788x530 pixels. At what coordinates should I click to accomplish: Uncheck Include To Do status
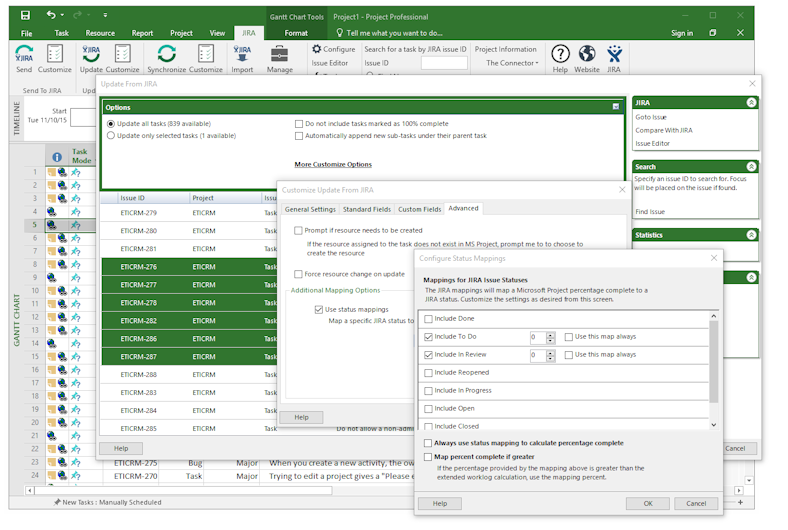[x=428, y=337]
